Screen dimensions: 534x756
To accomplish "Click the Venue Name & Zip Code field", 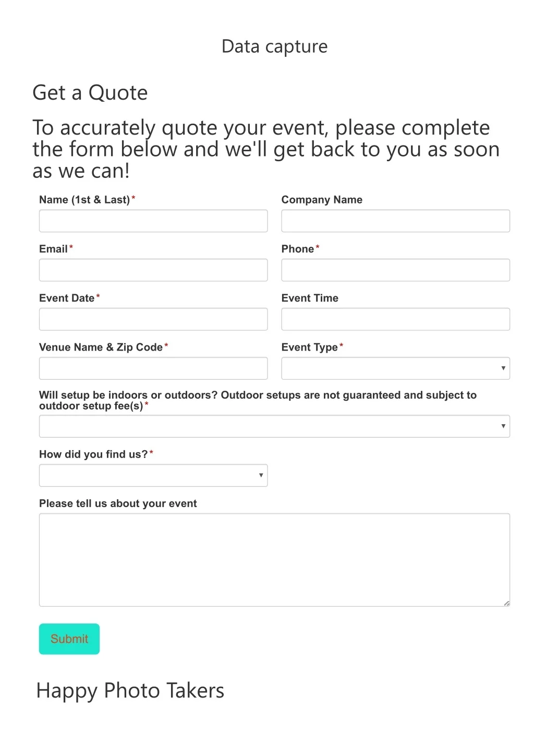I will (153, 368).
